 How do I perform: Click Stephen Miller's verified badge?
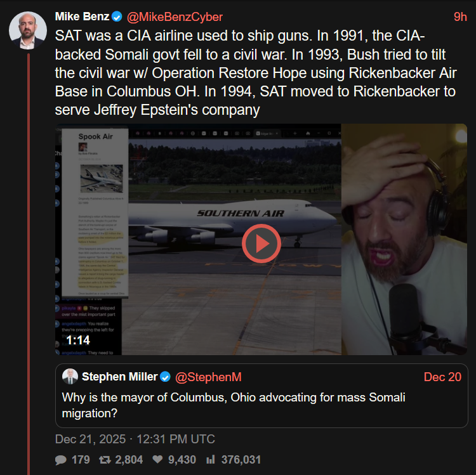[x=165, y=377]
